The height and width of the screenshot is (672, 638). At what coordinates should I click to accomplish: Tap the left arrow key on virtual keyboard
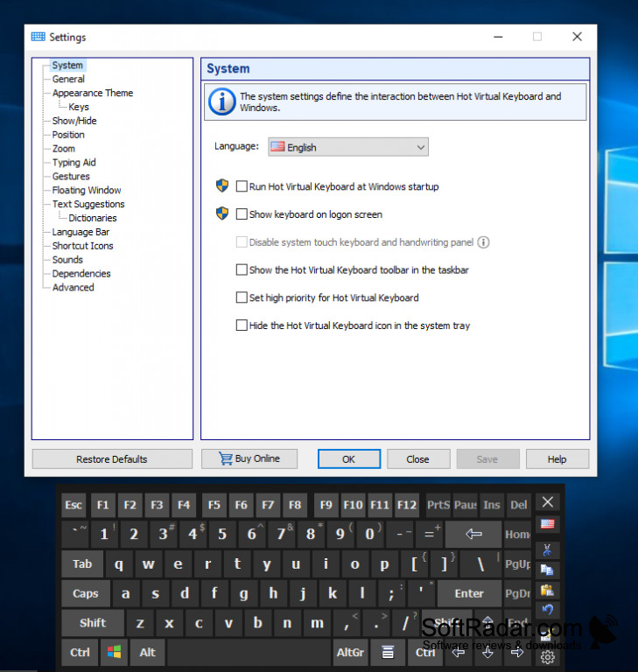459,652
